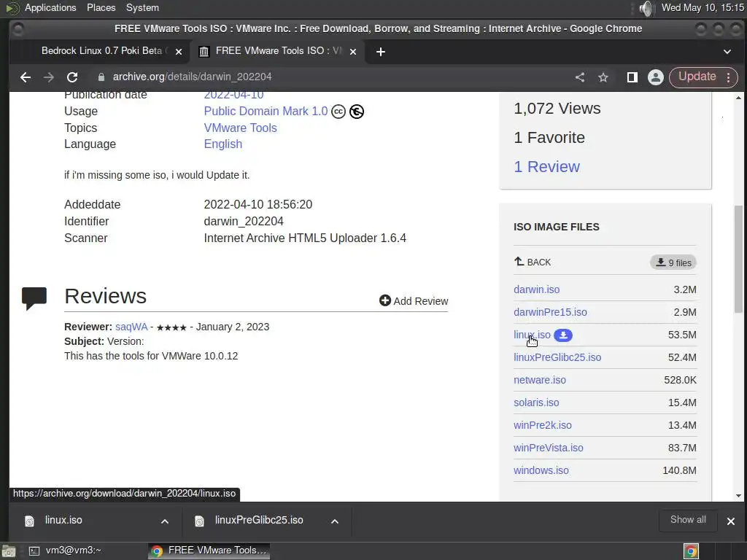Open the VMware Tools topic link

[240, 128]
